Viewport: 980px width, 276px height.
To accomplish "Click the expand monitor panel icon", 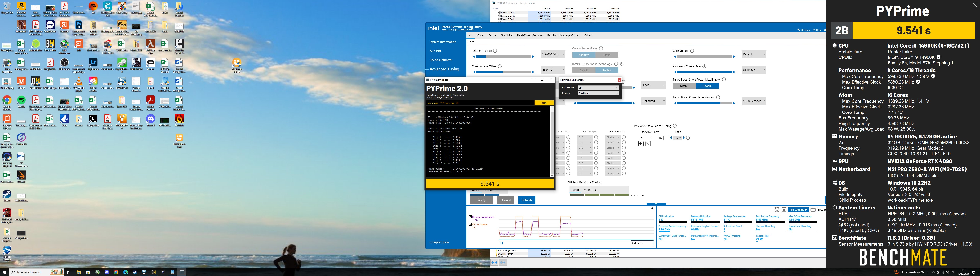I will (777, 210).
